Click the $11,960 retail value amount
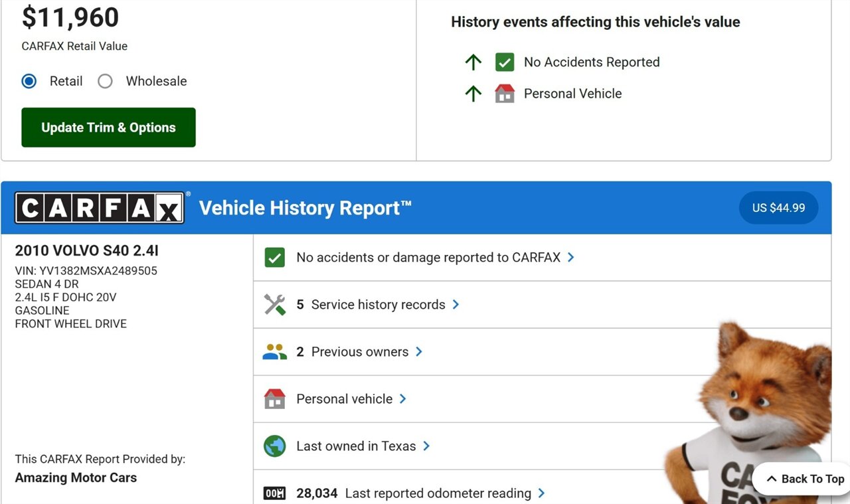This screenshot has width=850, height=504. 70,17
